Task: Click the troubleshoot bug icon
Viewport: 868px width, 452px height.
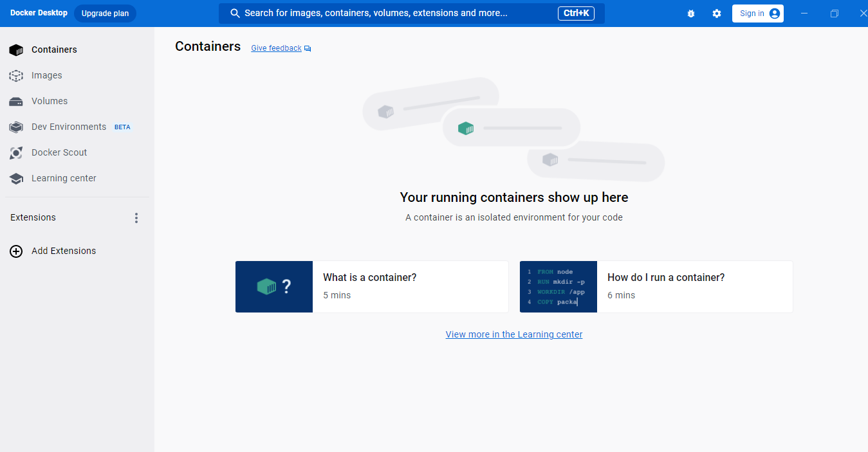Action: point(691,14)
